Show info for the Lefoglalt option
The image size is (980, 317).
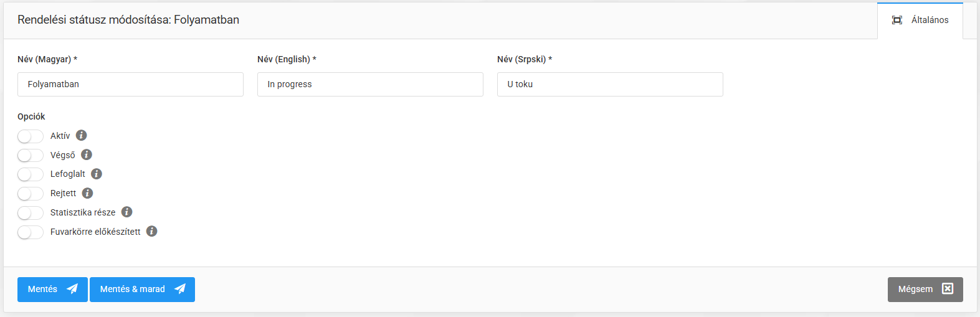pos(97,174)
